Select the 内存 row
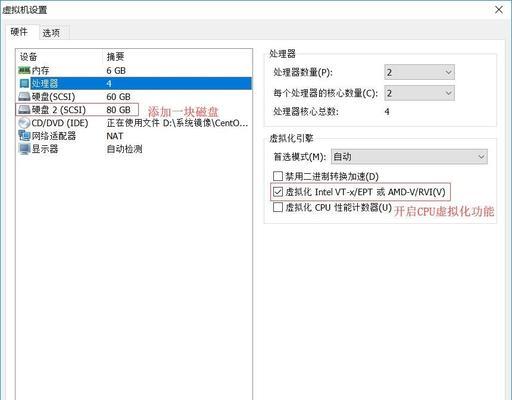This screenshot has height=400, width=512. click(x=135, y=70)
